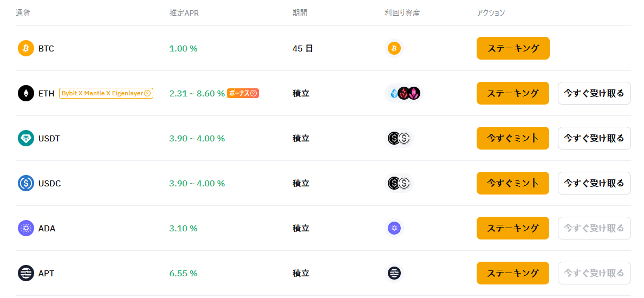This screenshot has width=644, height=298.
Task: Click 今すぐ受け取る button in USDC row
Action: point(594,183)
